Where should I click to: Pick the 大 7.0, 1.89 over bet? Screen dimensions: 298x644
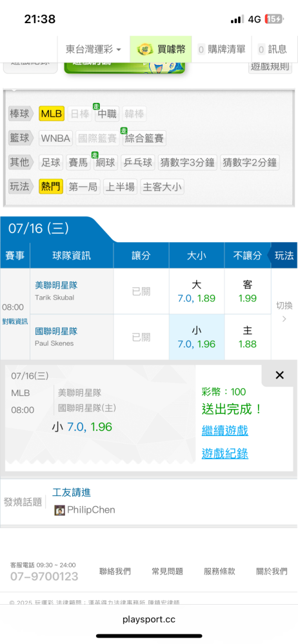[196, 291]
